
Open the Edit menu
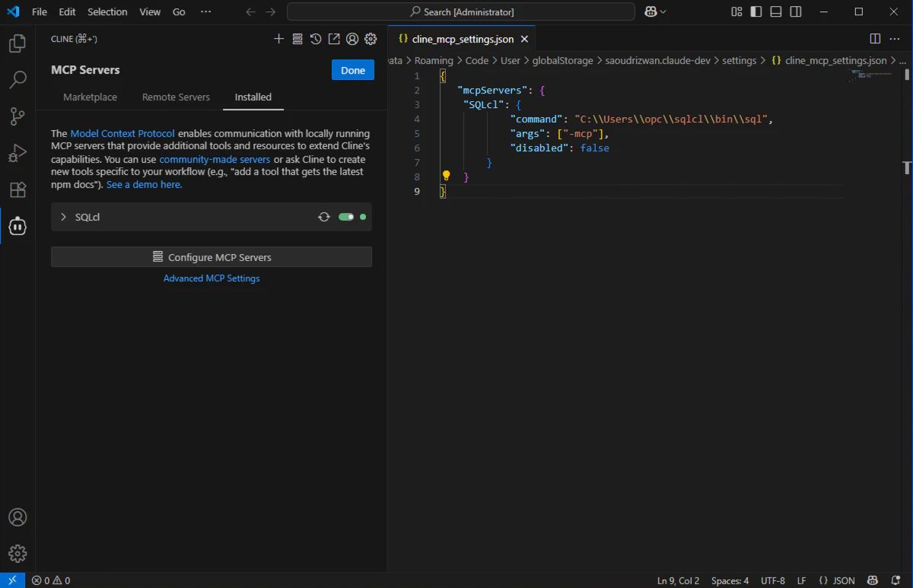[x=67, y=11]
